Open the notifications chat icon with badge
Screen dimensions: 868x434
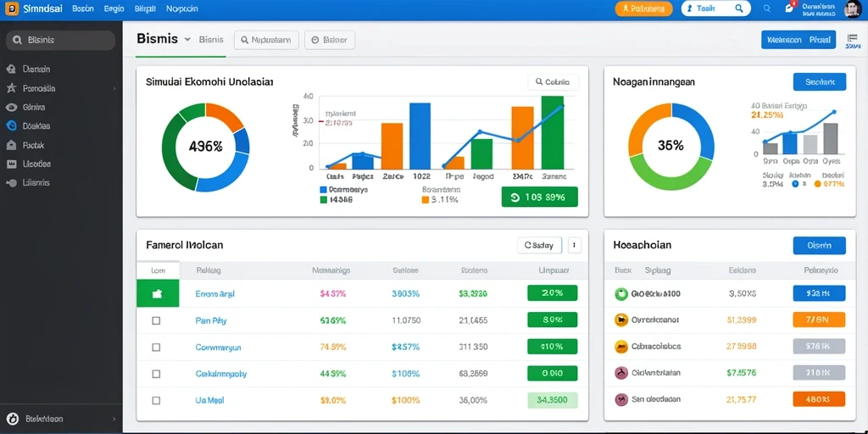pyautogui.click(x=789, y=8)
